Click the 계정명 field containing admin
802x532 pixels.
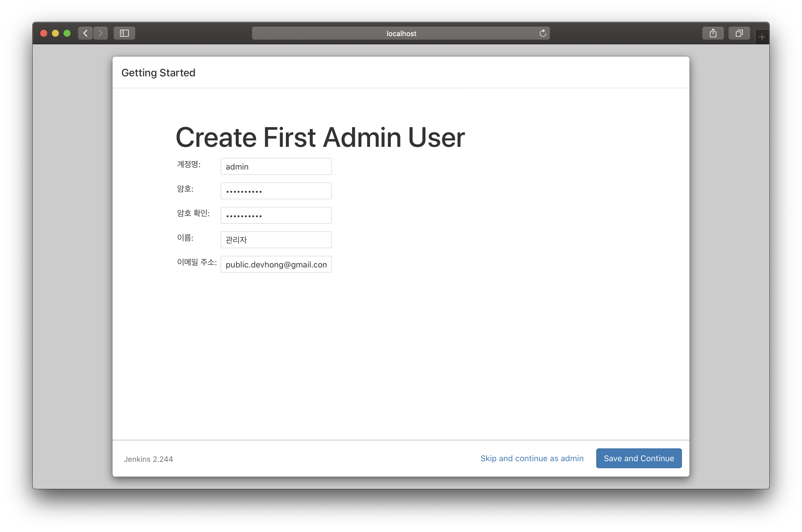[x=276, y=167]
